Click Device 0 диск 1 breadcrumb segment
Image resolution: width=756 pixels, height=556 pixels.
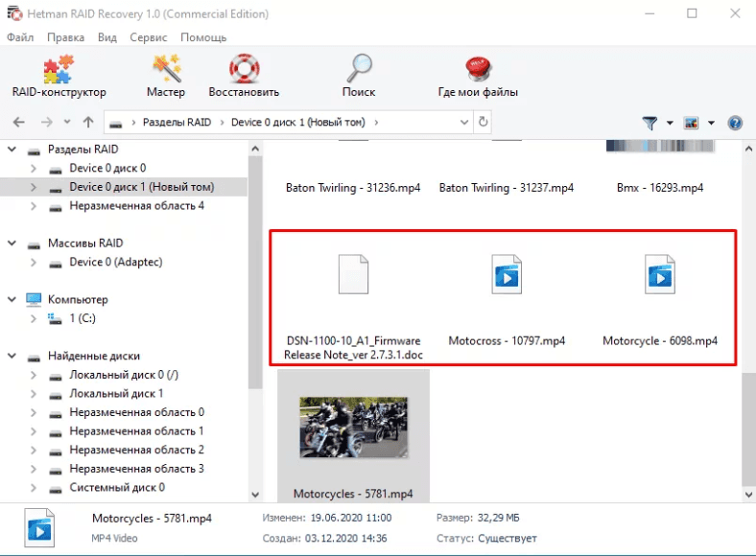298,123
